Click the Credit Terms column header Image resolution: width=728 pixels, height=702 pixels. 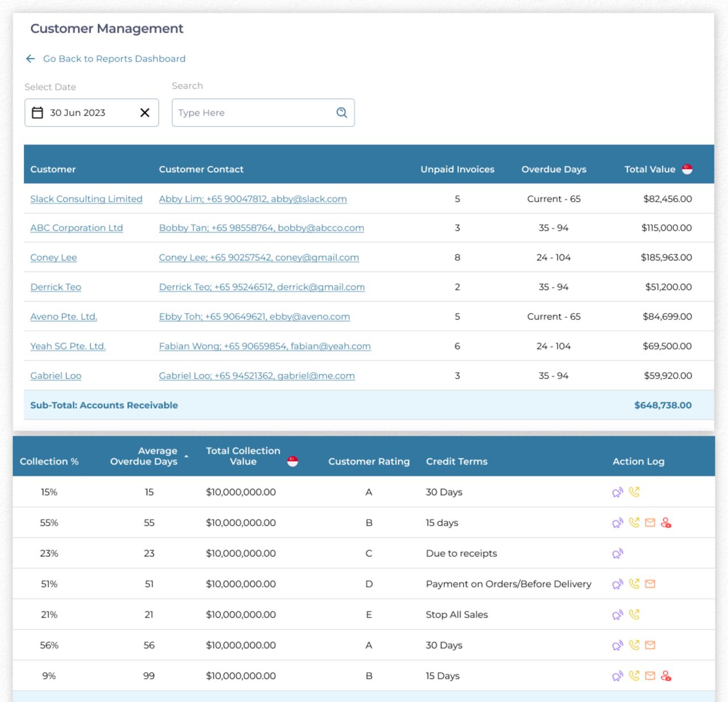pos(457,462)
